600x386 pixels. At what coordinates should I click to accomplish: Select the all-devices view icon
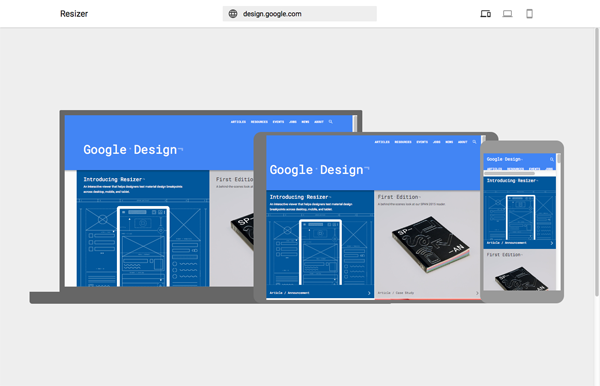pyautogui.click(x=486, y=14)
